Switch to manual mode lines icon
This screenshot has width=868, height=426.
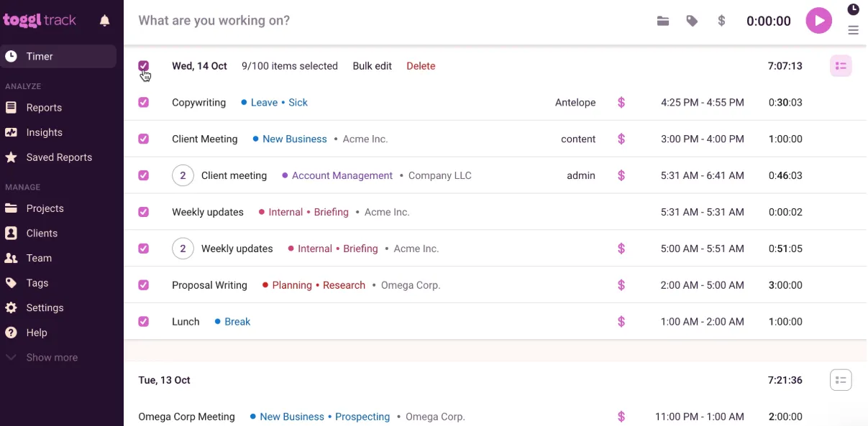(853, 30)
